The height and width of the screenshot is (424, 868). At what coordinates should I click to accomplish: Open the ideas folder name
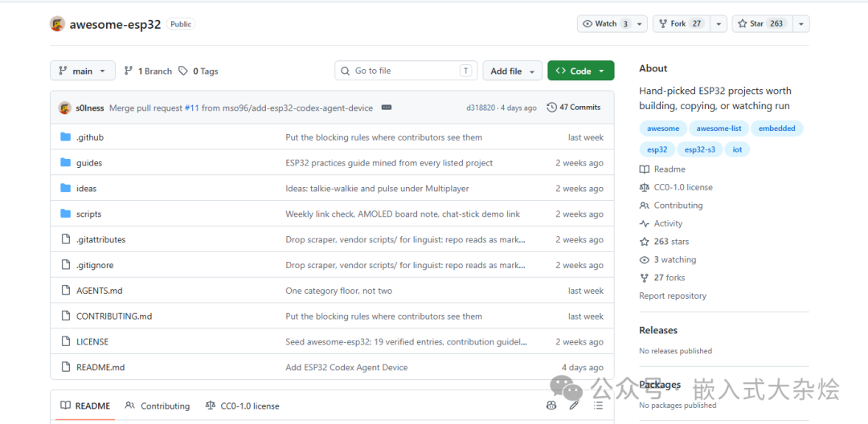[86, 189]
